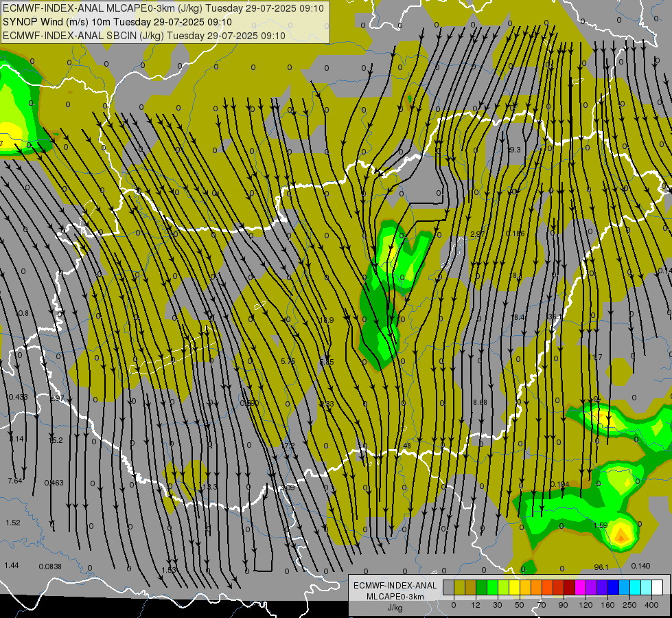Click the map value 1.52
672x618 pixels.
(x=13, y=523)
